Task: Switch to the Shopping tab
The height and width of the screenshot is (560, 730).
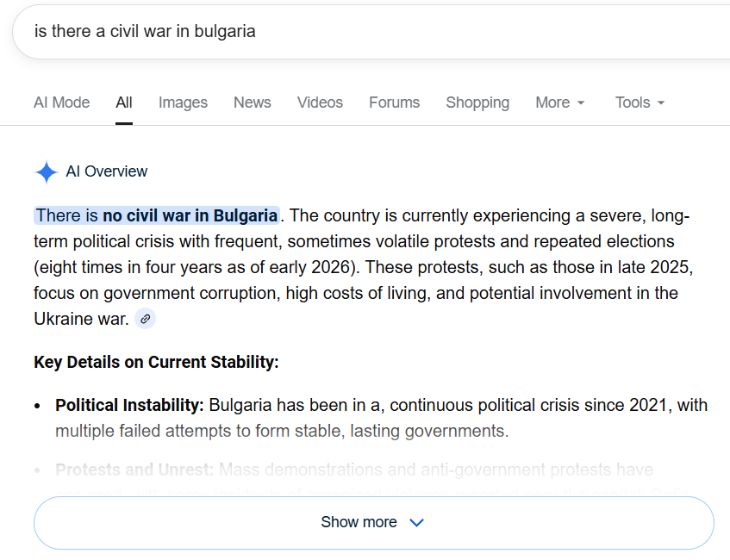Action: coord(477,103)
